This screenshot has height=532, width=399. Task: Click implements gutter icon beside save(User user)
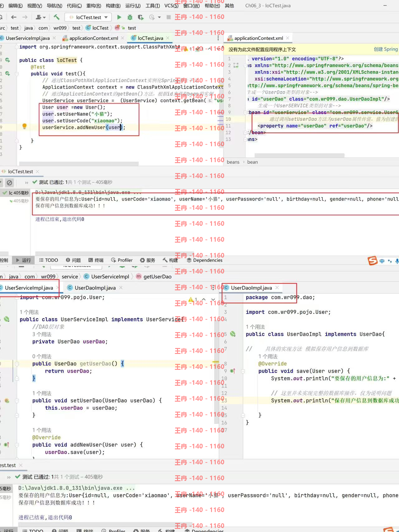pyautogui.click(x=233, y=371)
